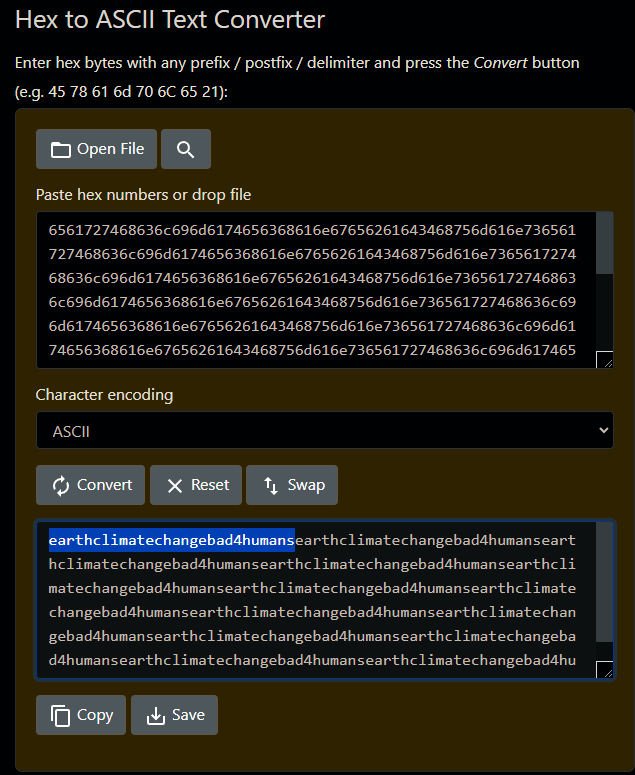Click the Copy button's clipboard icon
The image size is (635, 775).
coord(60,715)
